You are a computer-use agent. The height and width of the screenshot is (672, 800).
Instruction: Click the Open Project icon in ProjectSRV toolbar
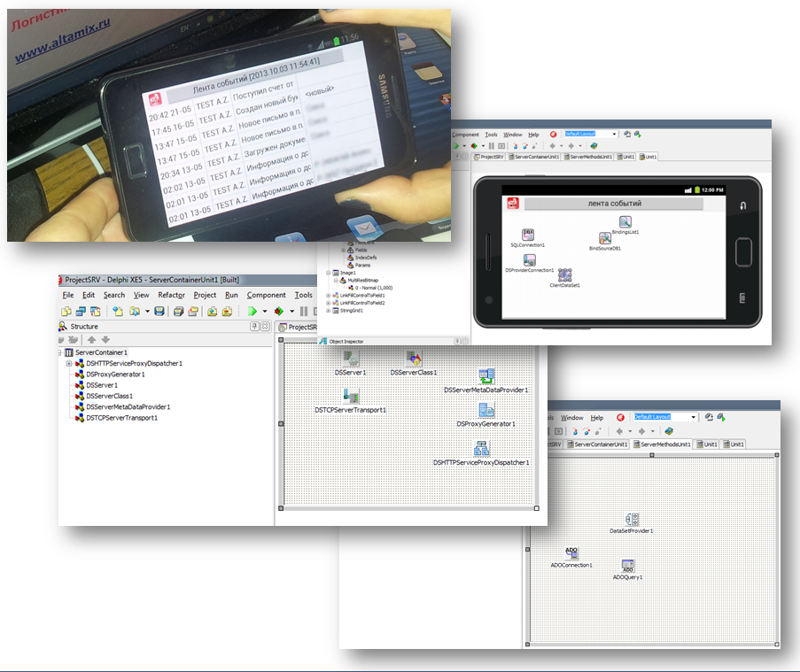(x=135, y=311)
